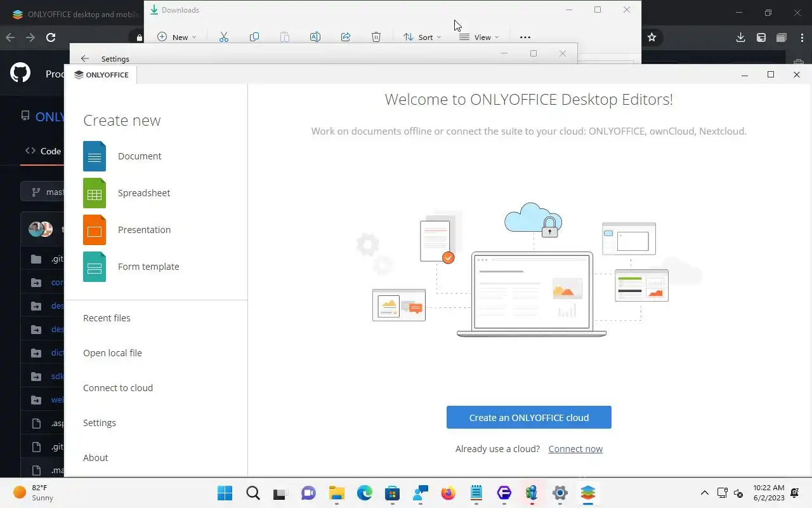Select the ONLYOFFICE desktop and mobile browser tab
This screenshot has width=812, height=508.
[x=75, y=14]
